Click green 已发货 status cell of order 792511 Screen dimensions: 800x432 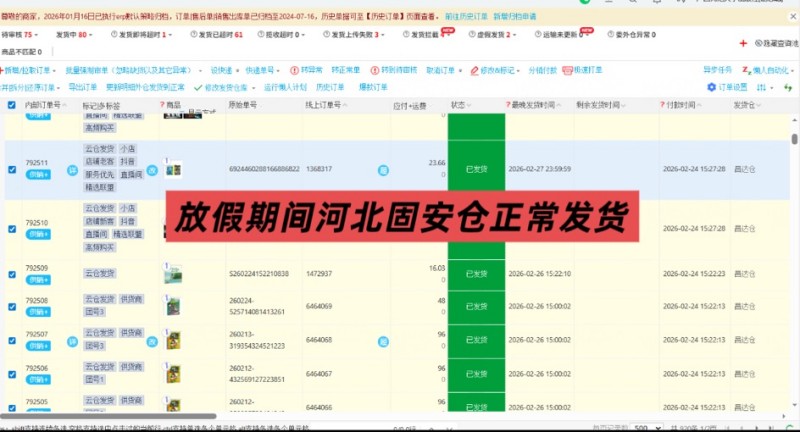[x=477, y=169]
